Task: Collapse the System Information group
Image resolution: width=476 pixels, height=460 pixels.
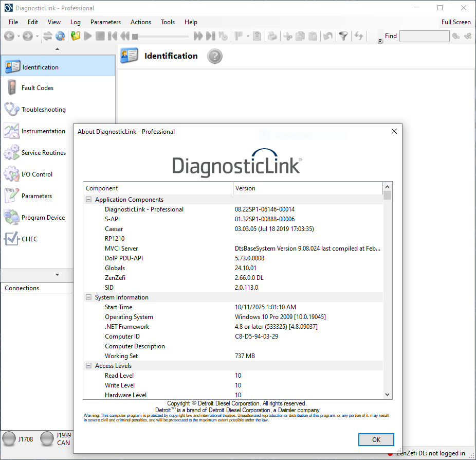Action: [89, 297]
